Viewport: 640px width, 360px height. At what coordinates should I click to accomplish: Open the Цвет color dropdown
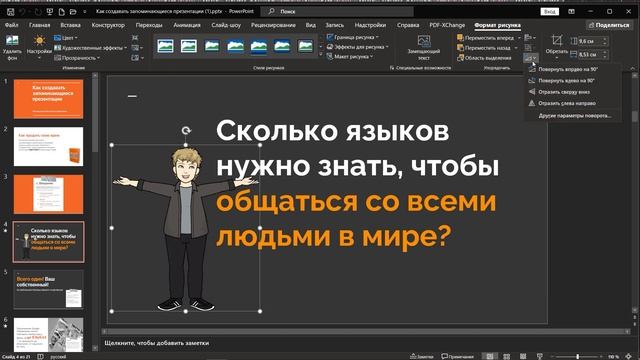[x=66, y=38]
